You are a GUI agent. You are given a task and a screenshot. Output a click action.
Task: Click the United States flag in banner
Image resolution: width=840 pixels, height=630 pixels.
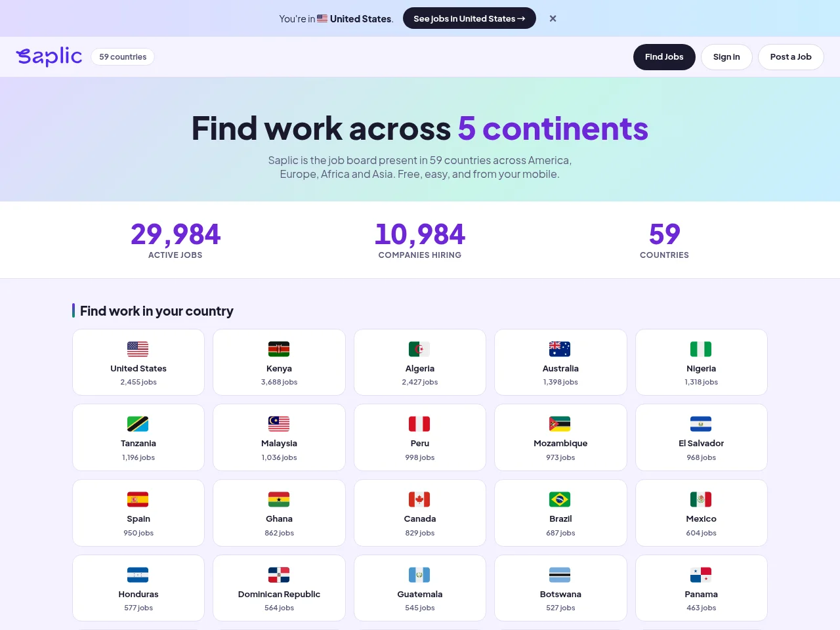click(x=322, y=18)
